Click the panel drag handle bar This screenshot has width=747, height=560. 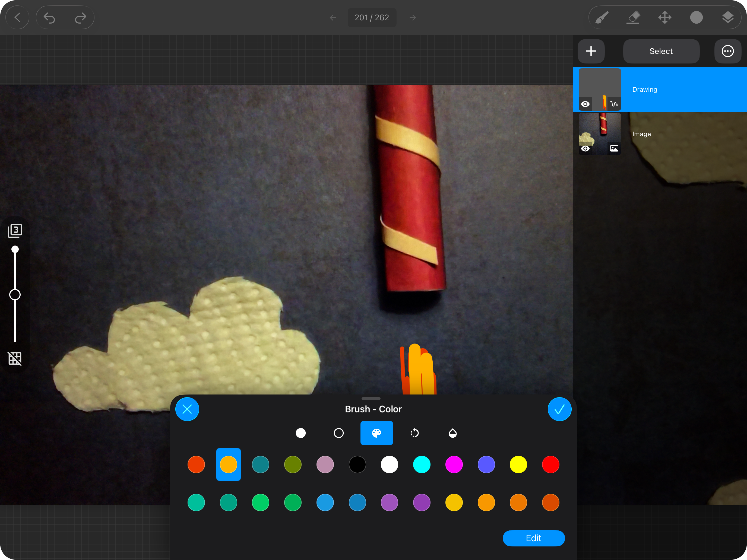[371, 399]
